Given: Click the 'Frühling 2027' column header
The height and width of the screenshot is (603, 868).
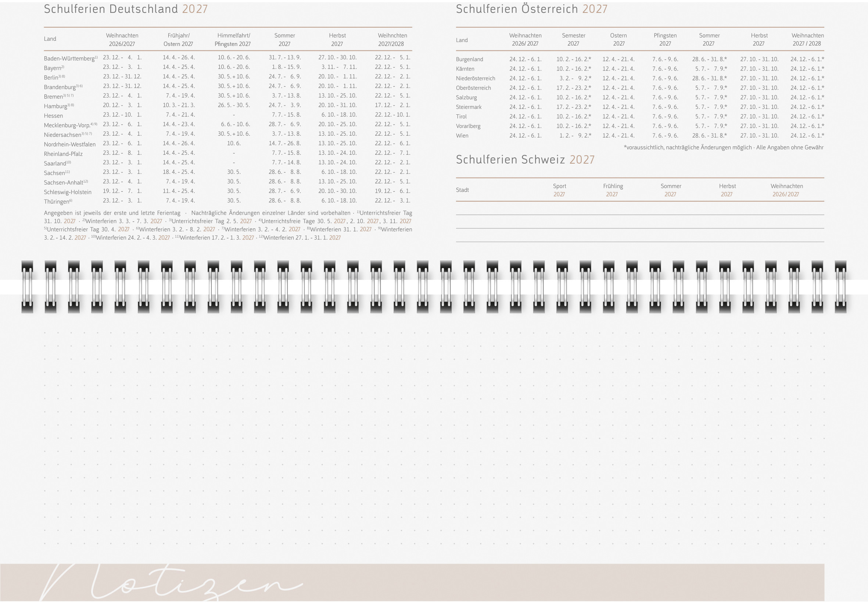Looking at the screenshot, I should tap(613, 190).
